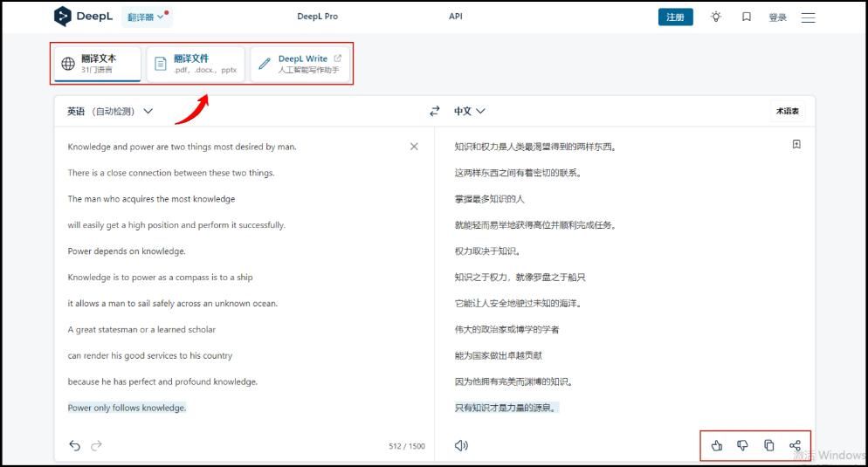Image resolution: width=868 pixels, height=467 pixels.
Task: Redo edit in source text
Action: (x=96, y=445)
